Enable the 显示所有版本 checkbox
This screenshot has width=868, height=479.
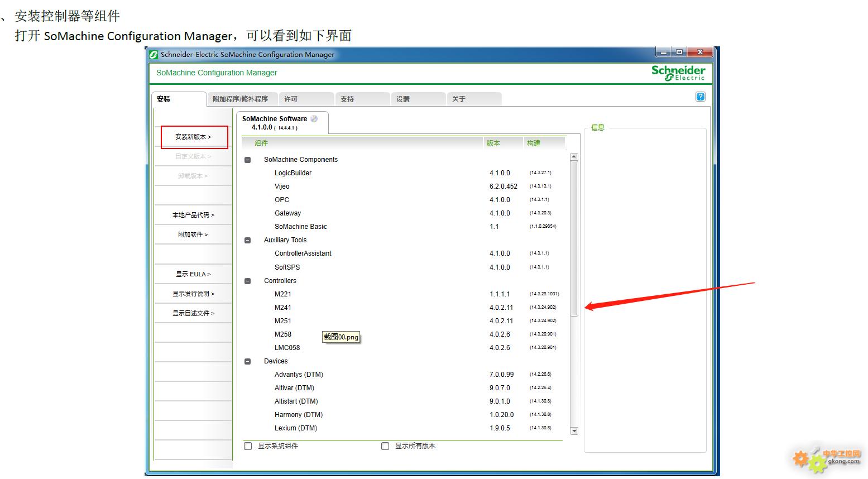pos(385,446)
